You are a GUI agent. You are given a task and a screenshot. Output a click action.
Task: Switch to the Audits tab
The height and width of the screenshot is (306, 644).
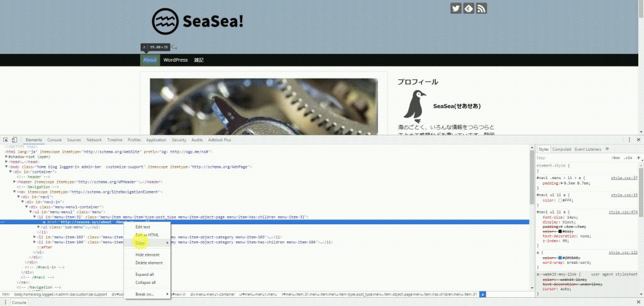197,140
